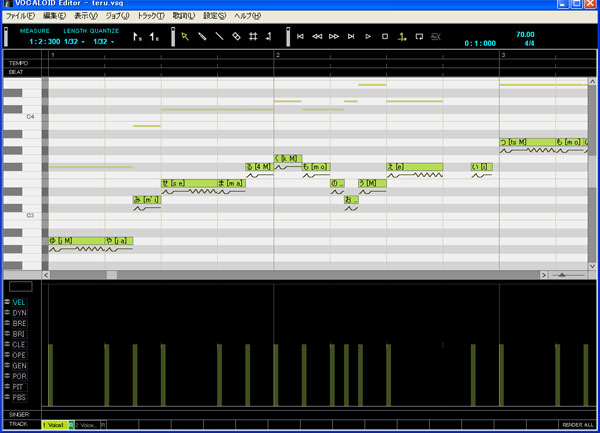Click RENDER ALL button

pyautogui.click(x=578, y=425)
